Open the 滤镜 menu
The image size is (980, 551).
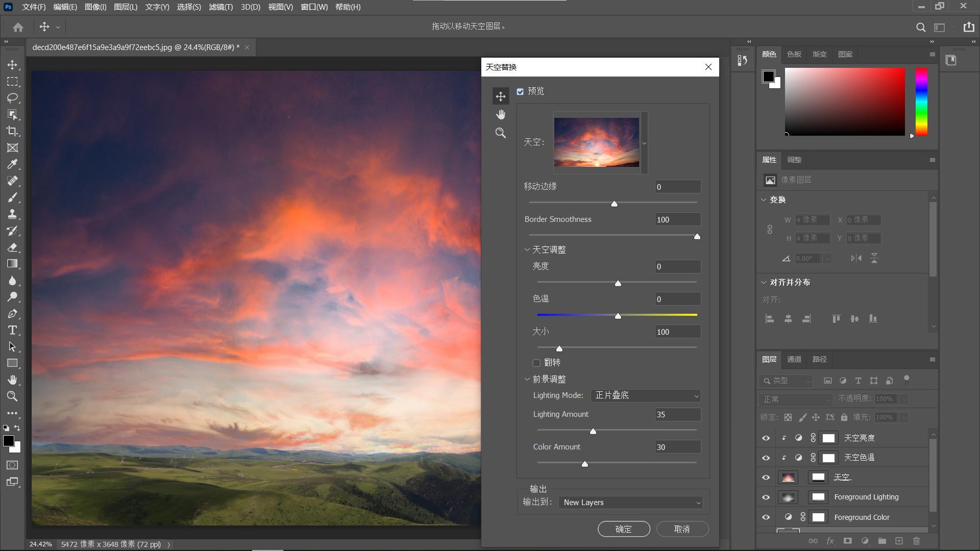click(220, 7)
